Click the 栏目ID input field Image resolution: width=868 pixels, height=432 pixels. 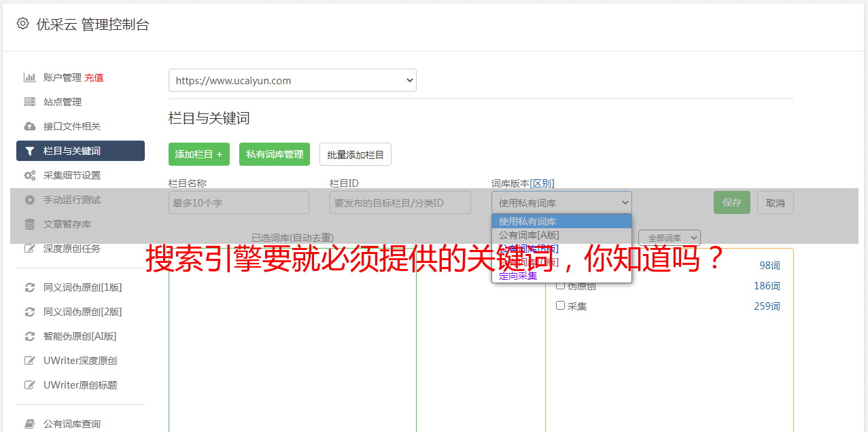(x=400, y=202)
